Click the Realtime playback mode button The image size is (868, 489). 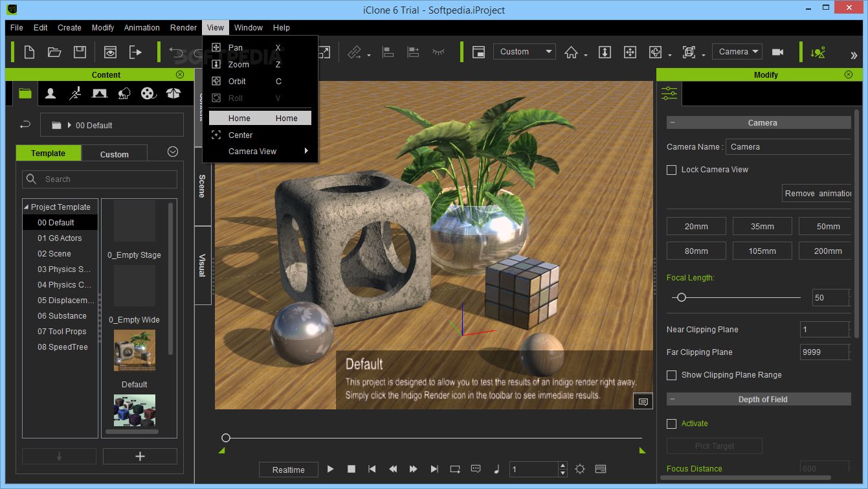click(x=288, y=470)
